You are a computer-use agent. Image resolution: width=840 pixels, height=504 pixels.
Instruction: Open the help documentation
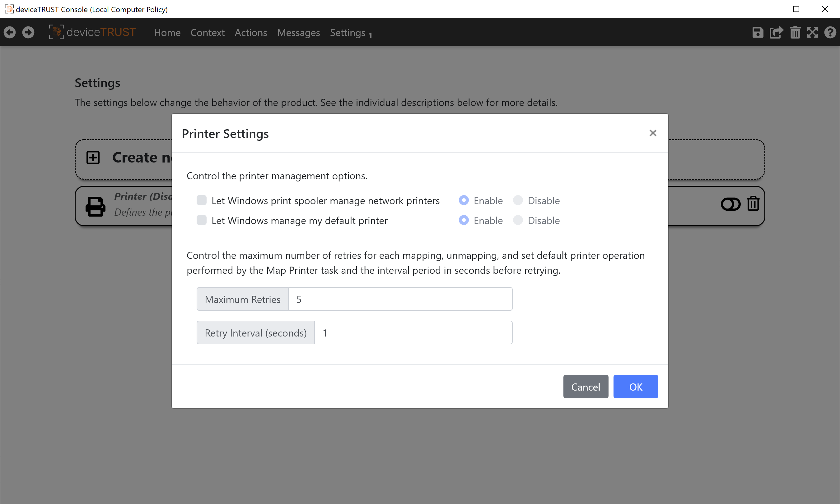click(x=830, y=32)
